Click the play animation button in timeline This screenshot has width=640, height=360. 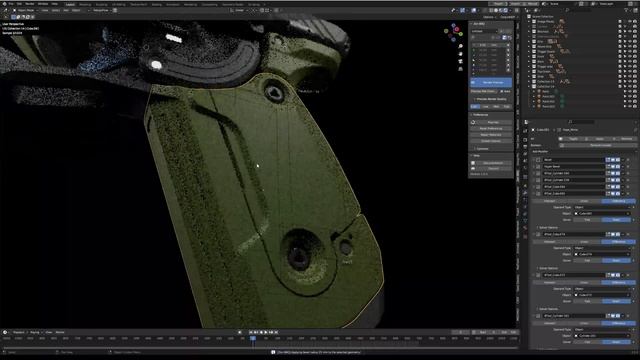266,332
